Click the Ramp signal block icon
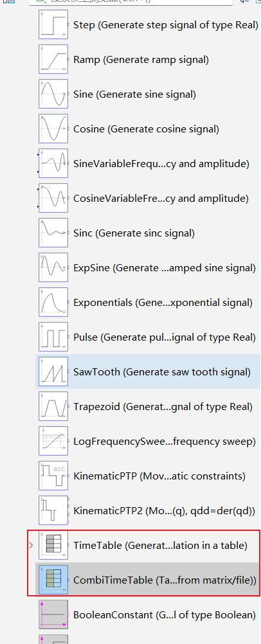The height and width of the screenshot is (644, 261). click(x=53, y=60)
